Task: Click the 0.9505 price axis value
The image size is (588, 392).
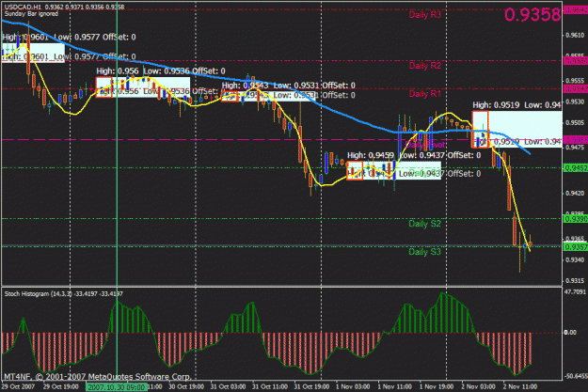Action: [575, 122]
